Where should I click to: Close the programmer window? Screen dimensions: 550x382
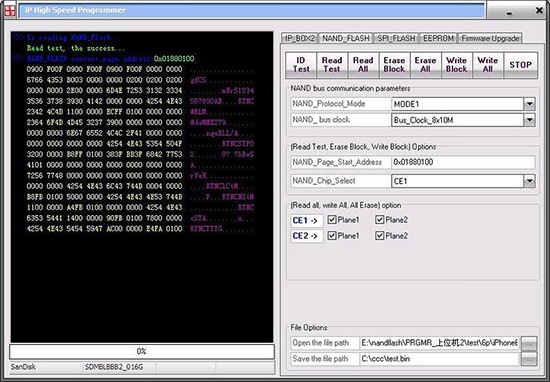(x=539, y=11)
